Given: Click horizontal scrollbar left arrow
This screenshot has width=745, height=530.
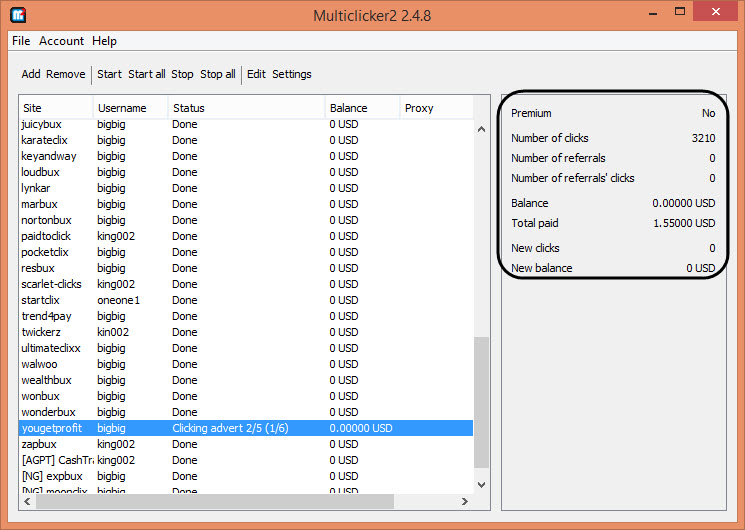Looking at the screenshot, I should (x=27, y=501).
